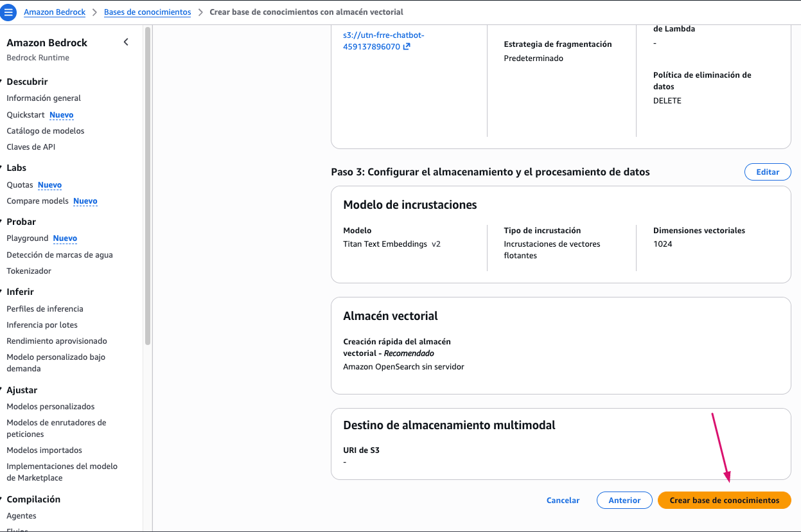Open Modelos personalizados
The width and height of the screenshot is (801, 532).
(51, 407)
